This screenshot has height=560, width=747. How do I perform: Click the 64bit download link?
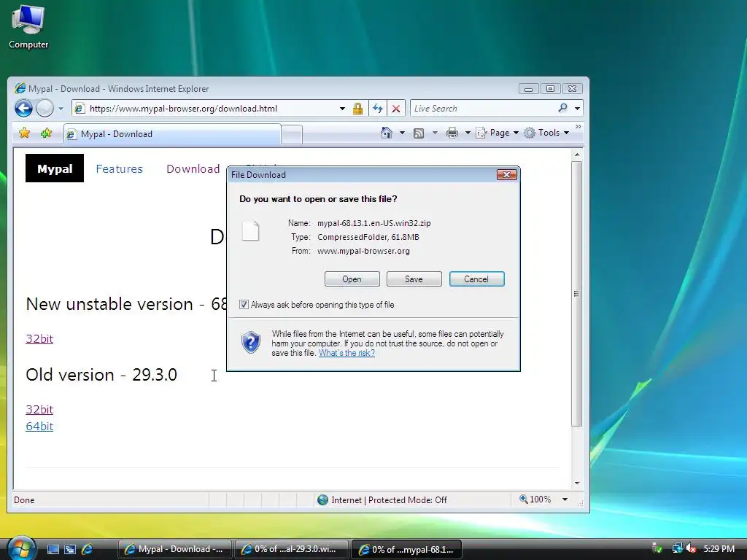pyautogui.click(x=39, y=426)
